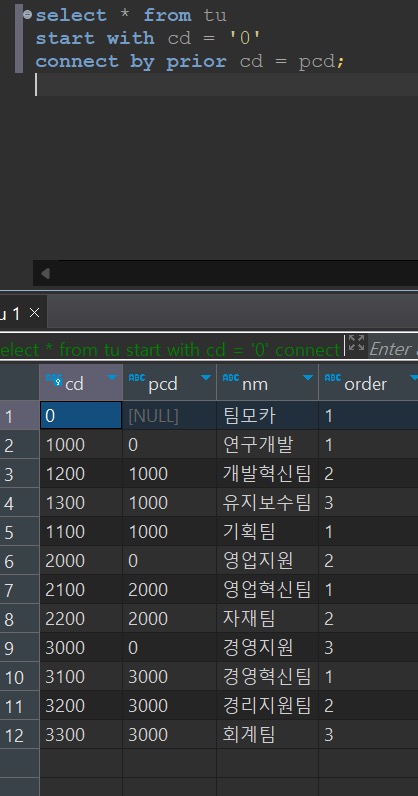Maximize the result panel with expand icon

(x=356, y=343)
